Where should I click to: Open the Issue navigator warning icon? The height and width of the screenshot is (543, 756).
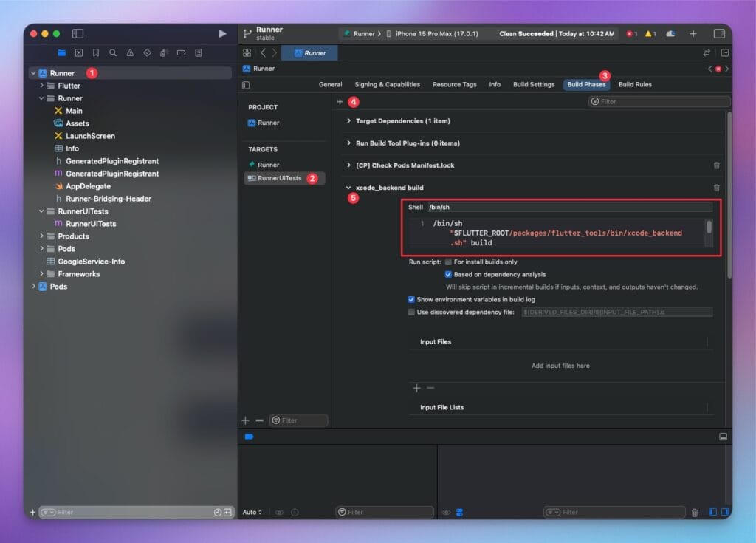[x=130, y=52]
